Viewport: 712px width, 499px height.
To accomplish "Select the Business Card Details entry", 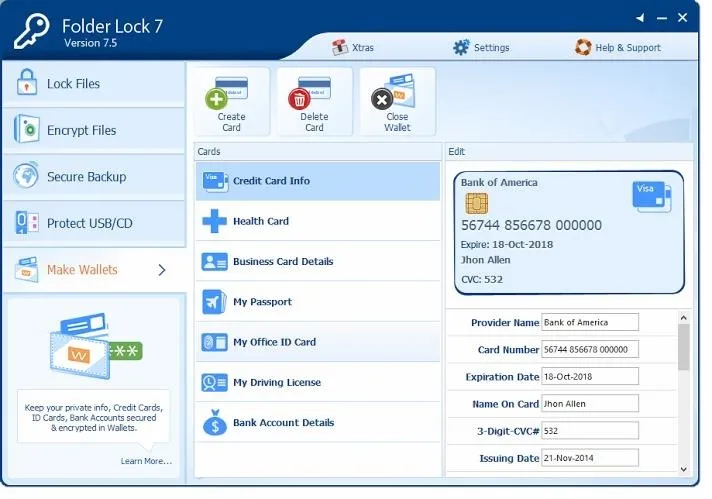I will (318, 262).
